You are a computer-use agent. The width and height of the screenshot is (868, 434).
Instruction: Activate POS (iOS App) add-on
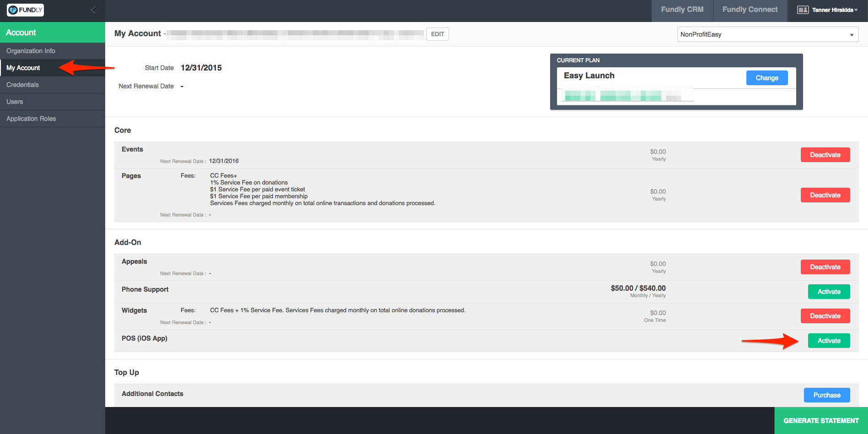pyautogui.click(x=829, y=341)
